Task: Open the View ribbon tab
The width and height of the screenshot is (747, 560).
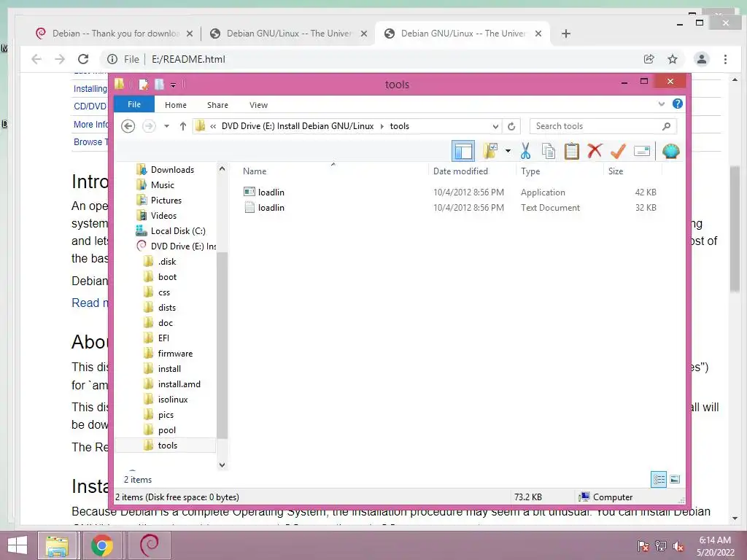Action: 258,105
